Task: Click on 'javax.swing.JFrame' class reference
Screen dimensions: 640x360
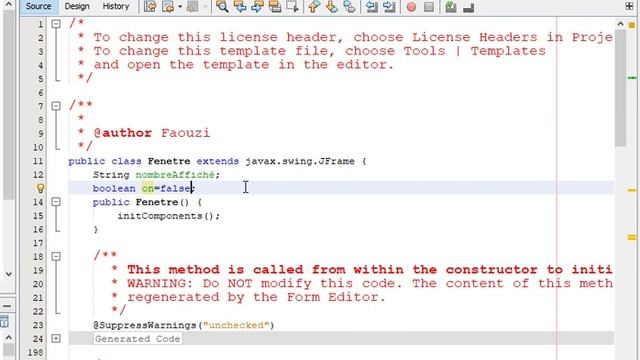Action: click(x=300, y=161)
